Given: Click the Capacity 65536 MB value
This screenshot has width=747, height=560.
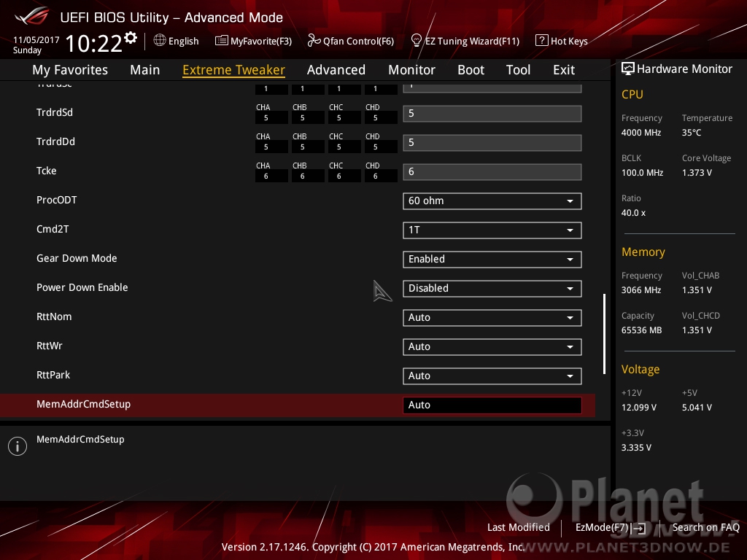Looking at the screenshot, I should coord(641,330).
